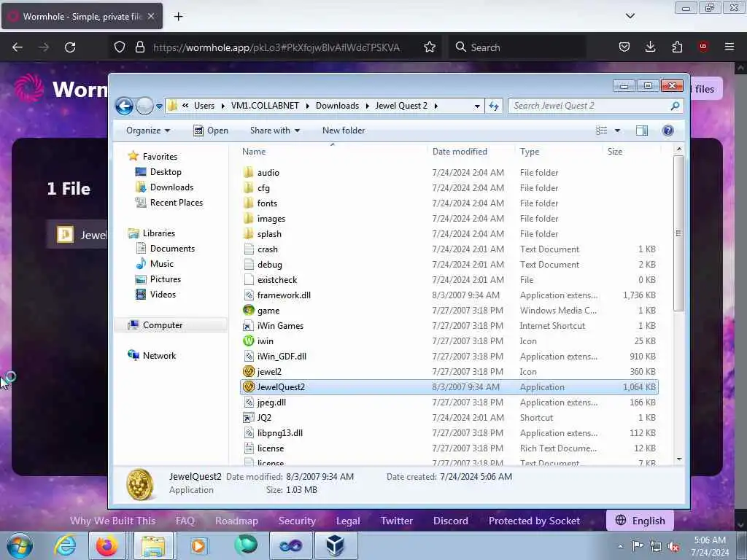Viewport: 747px width, 560px height.
Task: Click the Open toolbar button
Action: [211, 131]
